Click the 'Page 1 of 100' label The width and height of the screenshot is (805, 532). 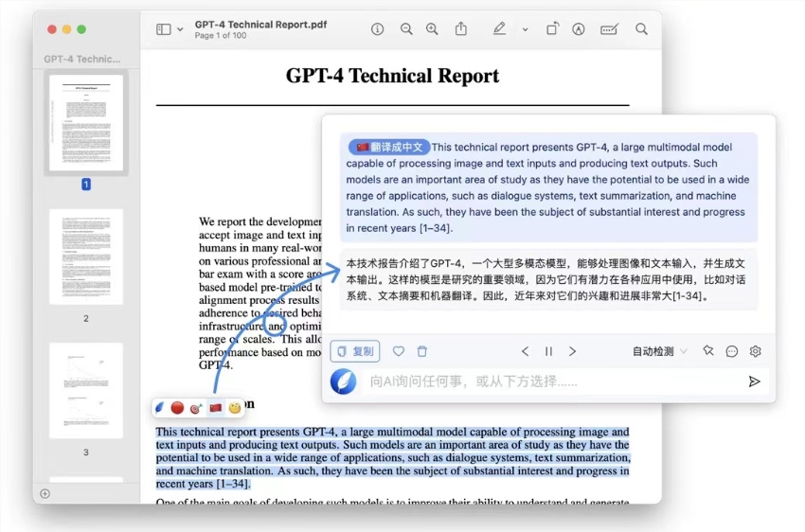point(221,35)
